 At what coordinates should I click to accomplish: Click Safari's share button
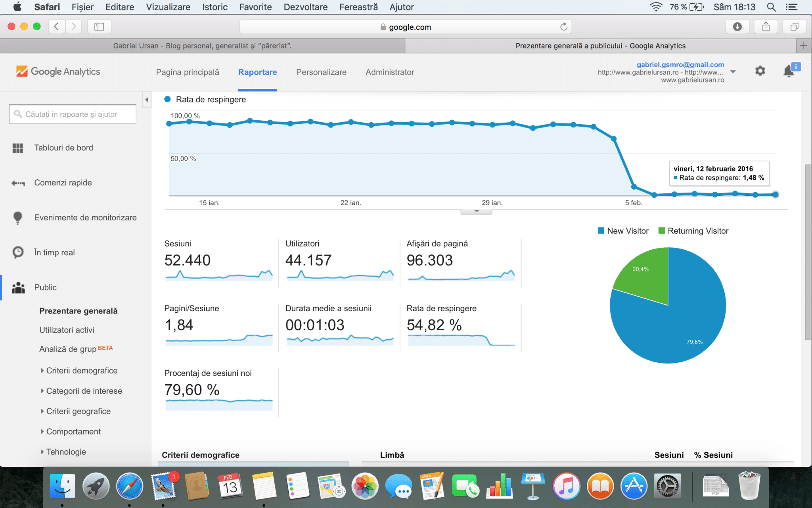[766, 27]
